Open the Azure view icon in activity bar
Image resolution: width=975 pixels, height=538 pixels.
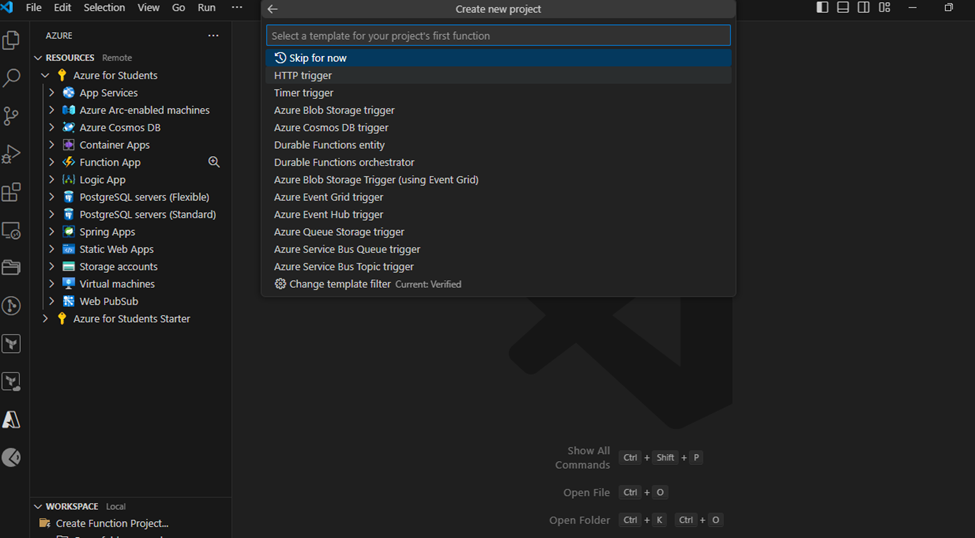coord(11,420)
